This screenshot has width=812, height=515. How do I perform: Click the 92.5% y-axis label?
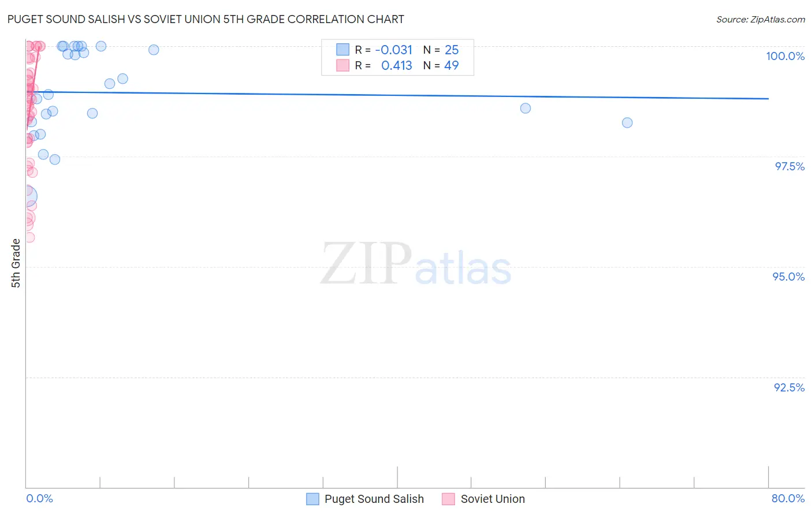click(x=789, y=387)
